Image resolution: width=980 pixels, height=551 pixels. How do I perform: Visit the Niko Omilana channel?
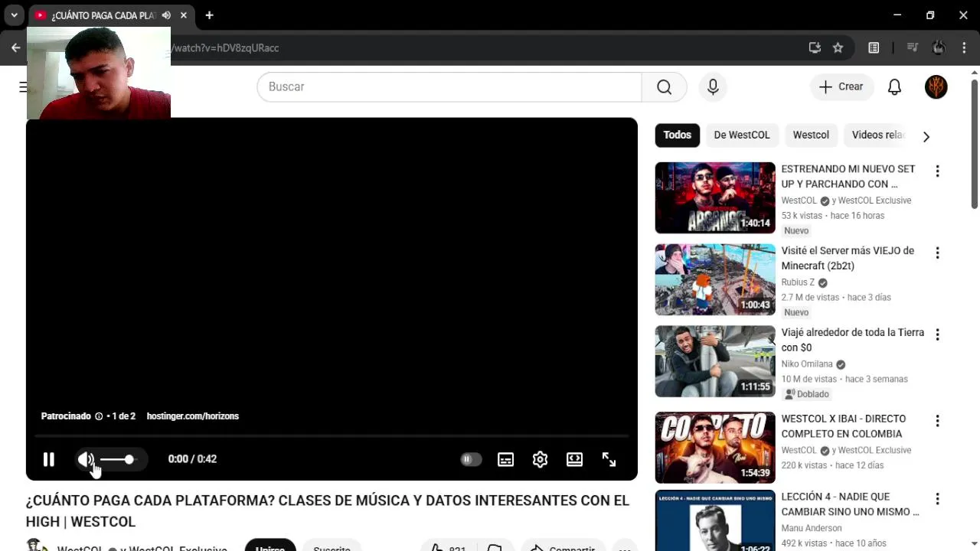[x=807, y=364]
